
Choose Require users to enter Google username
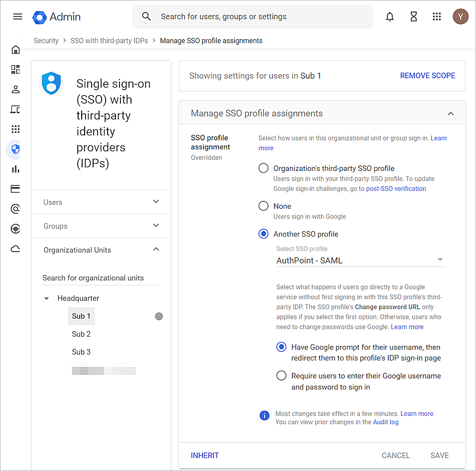[x=281, y=375]
